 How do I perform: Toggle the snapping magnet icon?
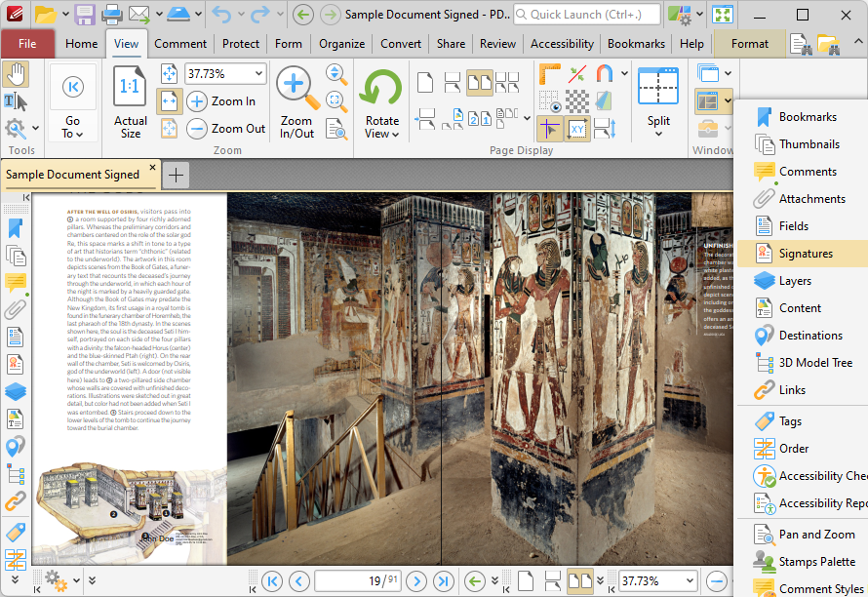coord(605,74)
